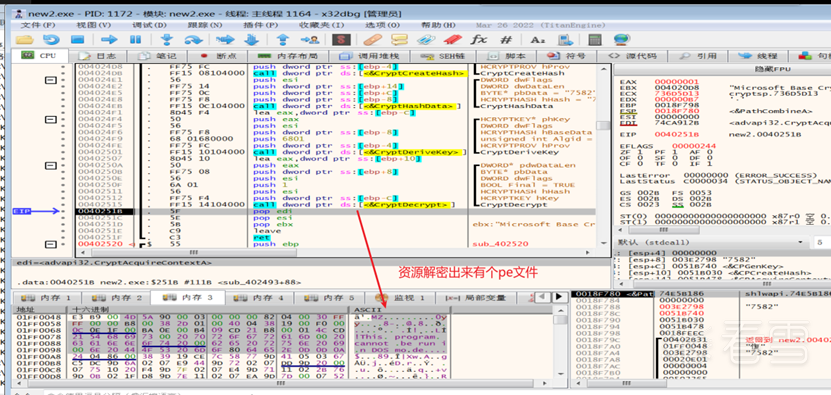Click the Execute Till Return icon
This screenshot has width=831, height=395.
point(283,39)
